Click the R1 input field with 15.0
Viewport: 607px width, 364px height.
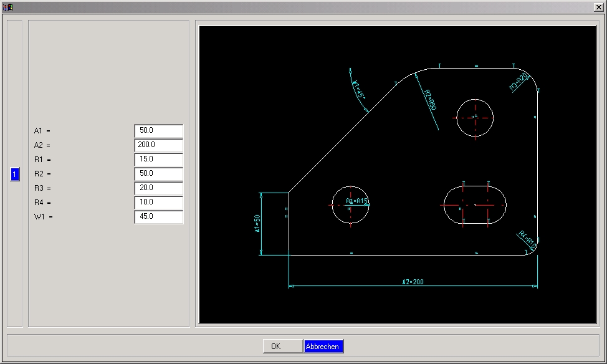(x=158, y=160)
